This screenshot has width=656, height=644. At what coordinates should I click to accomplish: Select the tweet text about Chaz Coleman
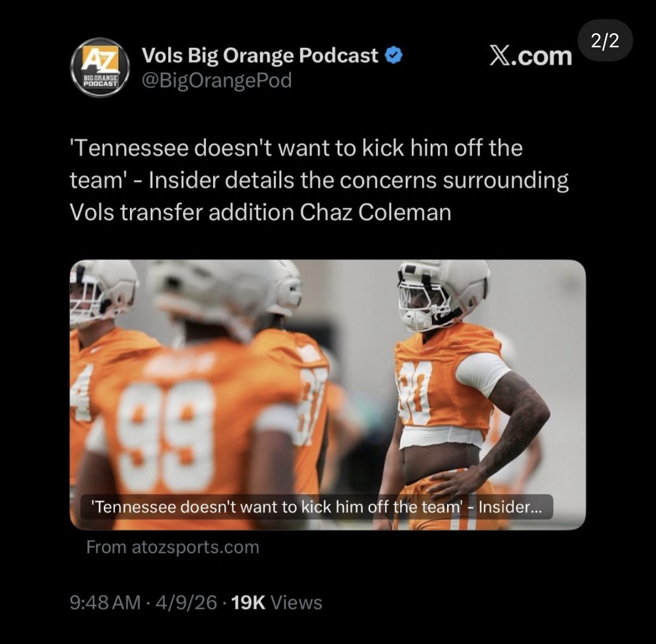[x=319, y=180]
